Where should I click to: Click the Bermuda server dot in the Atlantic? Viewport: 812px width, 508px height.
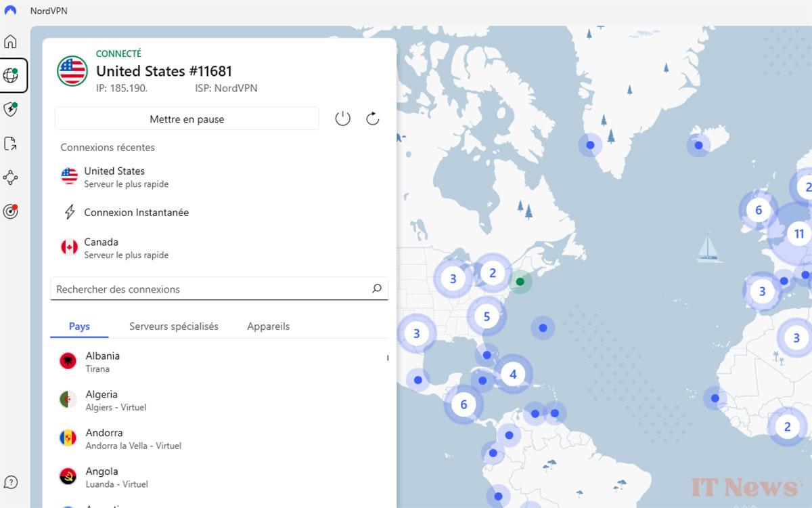[543, 329]
